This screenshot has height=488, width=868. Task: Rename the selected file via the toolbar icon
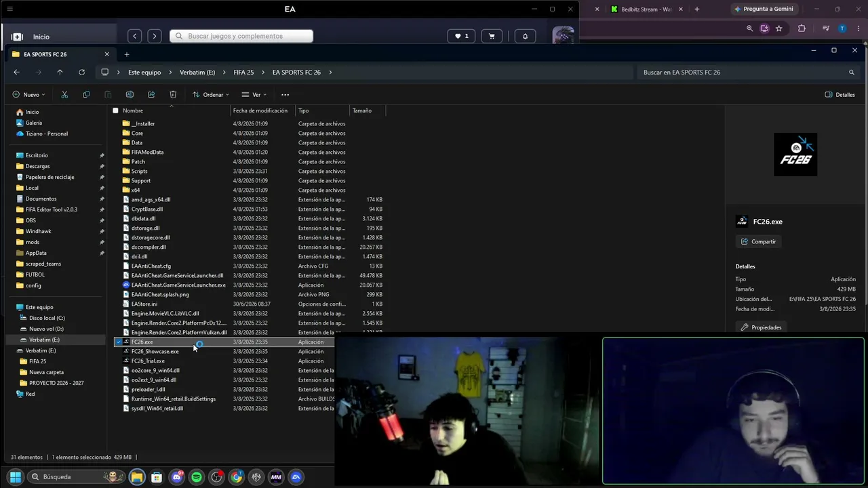point(130,95)
